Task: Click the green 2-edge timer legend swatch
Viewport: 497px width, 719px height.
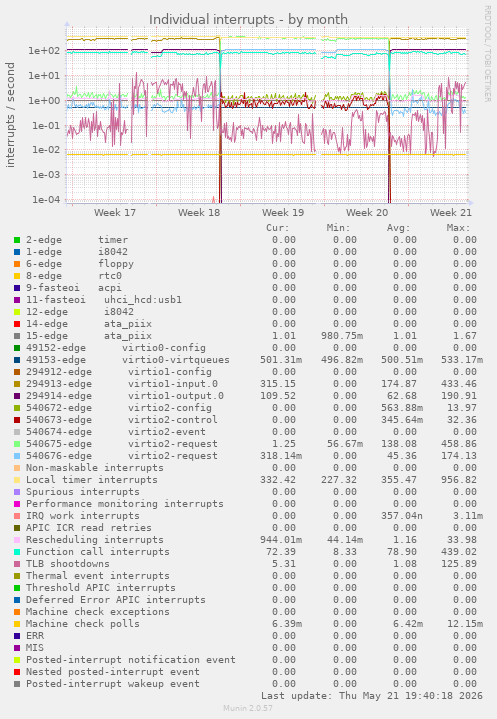Action: [x=17, y=240]
